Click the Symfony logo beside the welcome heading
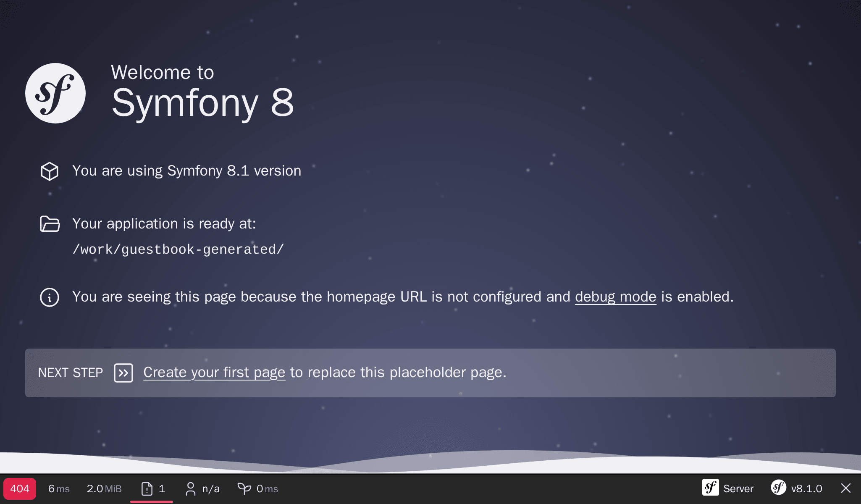 (x=55, y=93)
